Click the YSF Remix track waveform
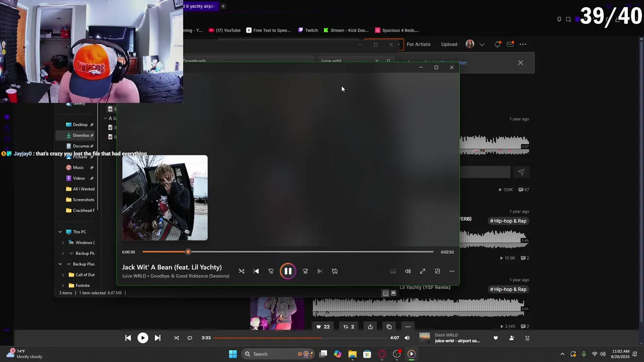Image resolution: width=644 pixels, height=362 pixels. click(x=419, y=307)
